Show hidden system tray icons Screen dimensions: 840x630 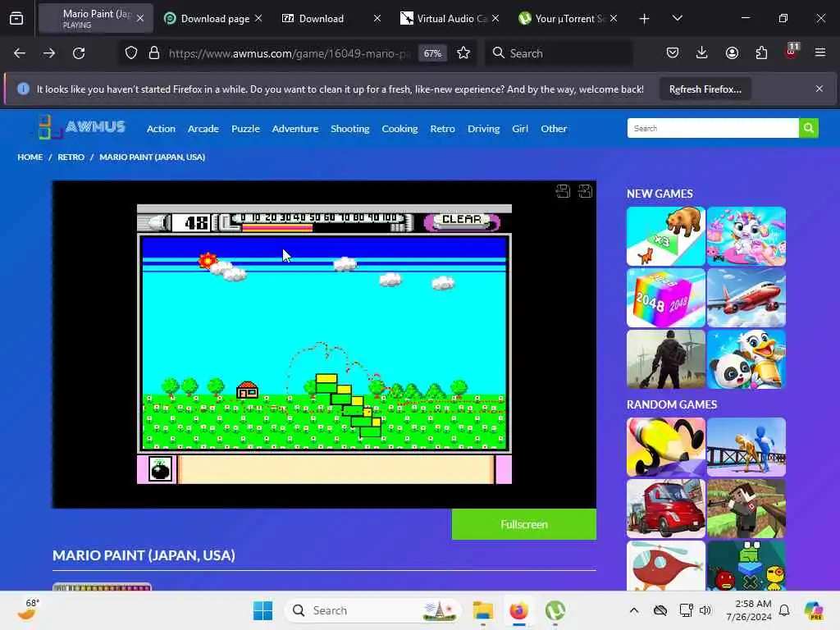point(634,610)
